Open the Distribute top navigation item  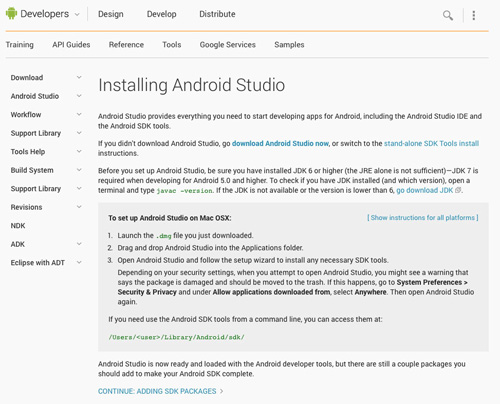point(217,14)
